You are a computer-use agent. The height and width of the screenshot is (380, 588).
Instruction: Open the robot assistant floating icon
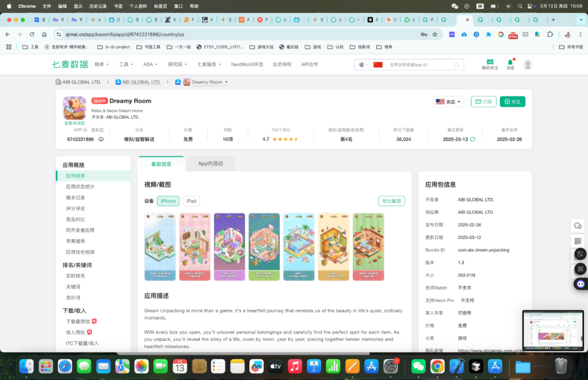580,284
